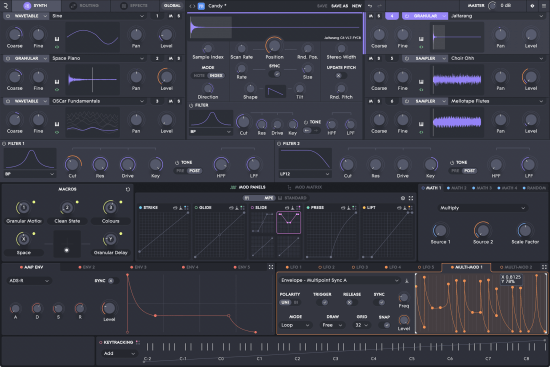
Task: Open the mod panels settings gear icon
Action: coord(403,198)
